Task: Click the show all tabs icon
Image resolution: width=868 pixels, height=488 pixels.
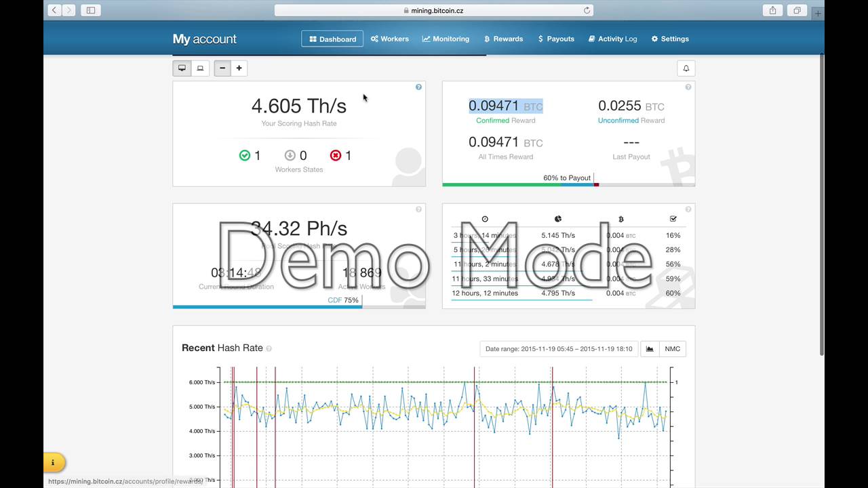Action: tap(797, 10)
